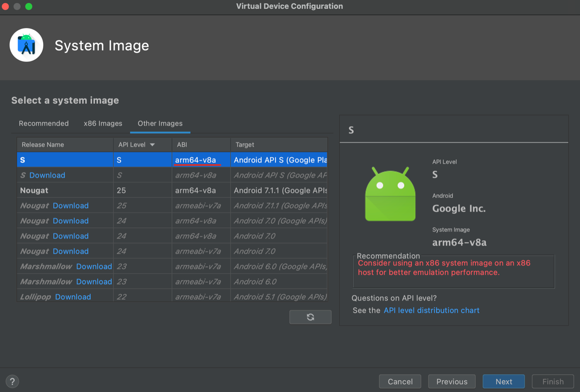Image resolution: width=580 pixels, height=392 pixels.
Task: Download Marshmallow Android 6.0 (Google APIs) image
Action: [x=94, y=267]
